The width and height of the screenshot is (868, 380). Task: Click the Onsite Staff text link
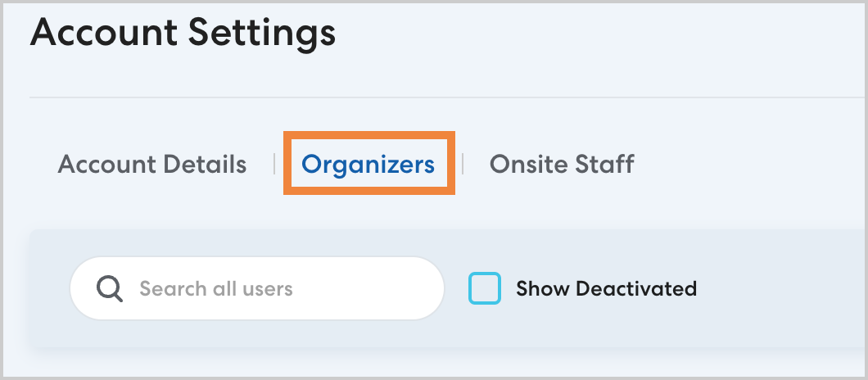tap(562, 164)
